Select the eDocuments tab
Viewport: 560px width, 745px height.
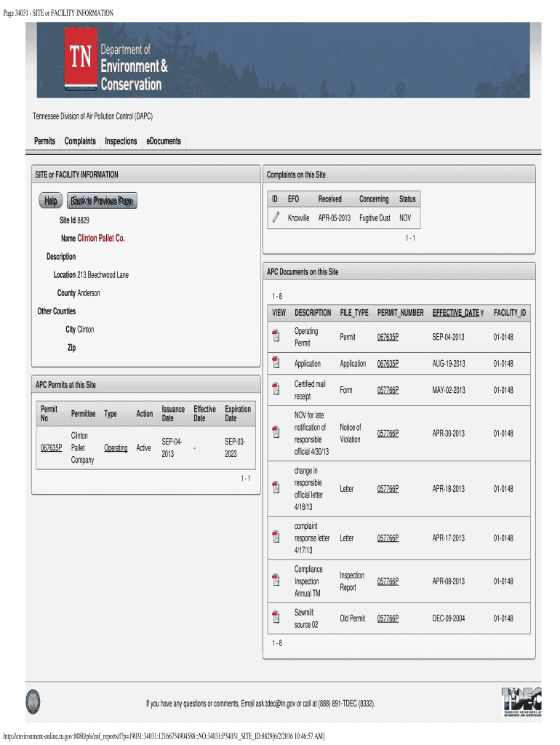coord(163,141)
